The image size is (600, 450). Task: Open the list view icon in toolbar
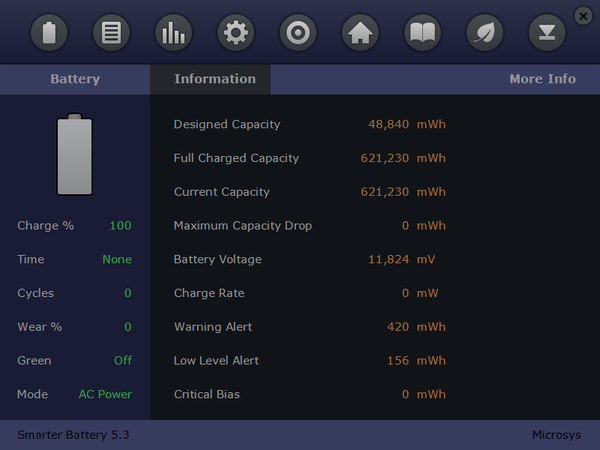[111, 33]
